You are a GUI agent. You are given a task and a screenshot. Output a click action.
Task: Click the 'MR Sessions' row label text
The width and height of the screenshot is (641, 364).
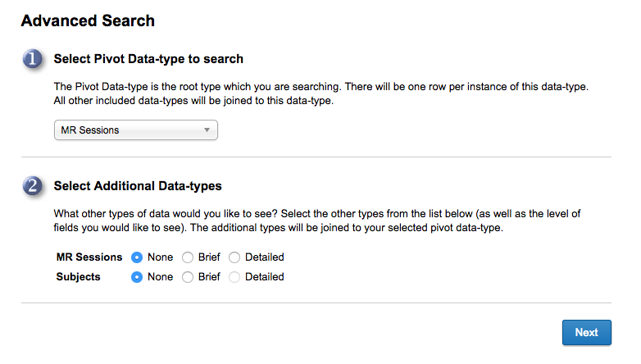click(89, 257)
